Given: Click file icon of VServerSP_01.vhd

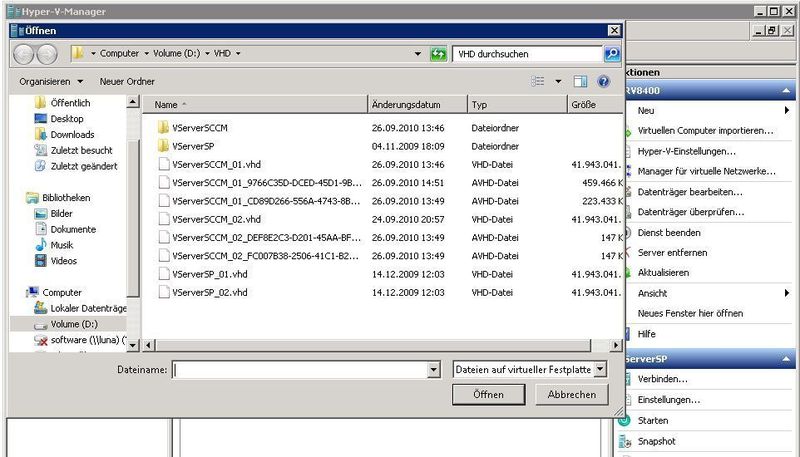Looking at the screenshot, I should tap(164, 274).
